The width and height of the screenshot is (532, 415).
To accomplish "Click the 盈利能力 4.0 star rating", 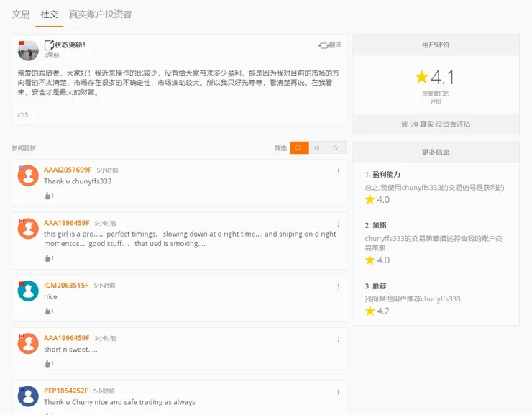I will (x=370, y=199).
